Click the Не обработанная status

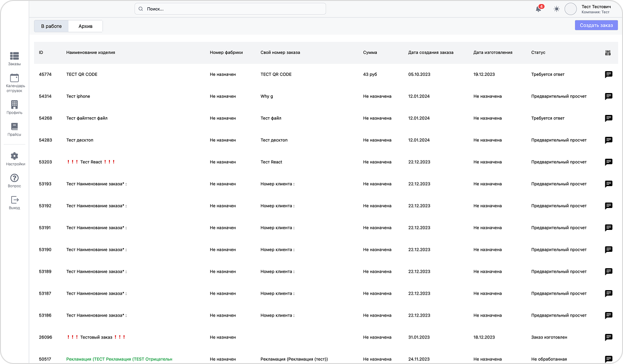pyautogui.click(x=549, y=359)
